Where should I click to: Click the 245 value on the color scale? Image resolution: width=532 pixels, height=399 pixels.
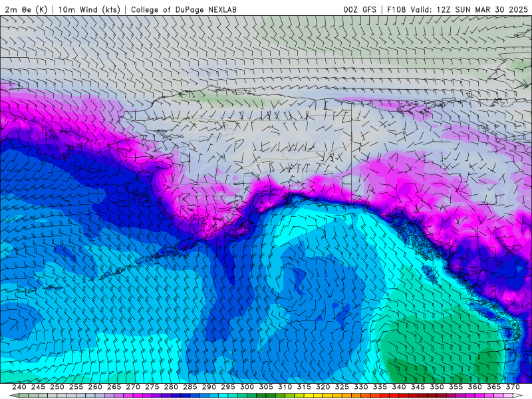(x=38, y=387)
